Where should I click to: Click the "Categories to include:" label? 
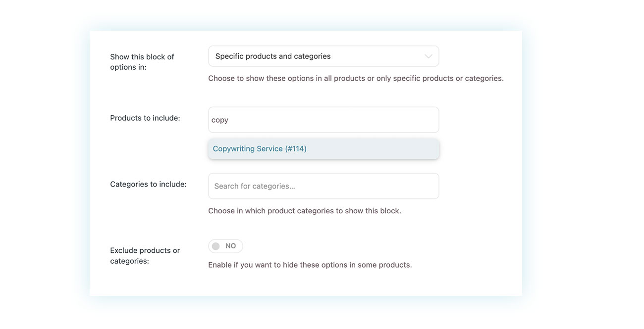pyautogui.click(x=148, y=184)
